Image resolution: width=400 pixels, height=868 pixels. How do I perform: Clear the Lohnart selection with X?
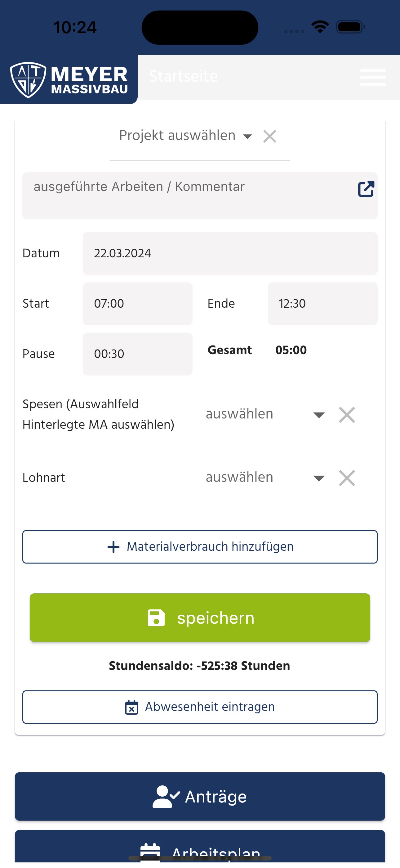(347, 478)
